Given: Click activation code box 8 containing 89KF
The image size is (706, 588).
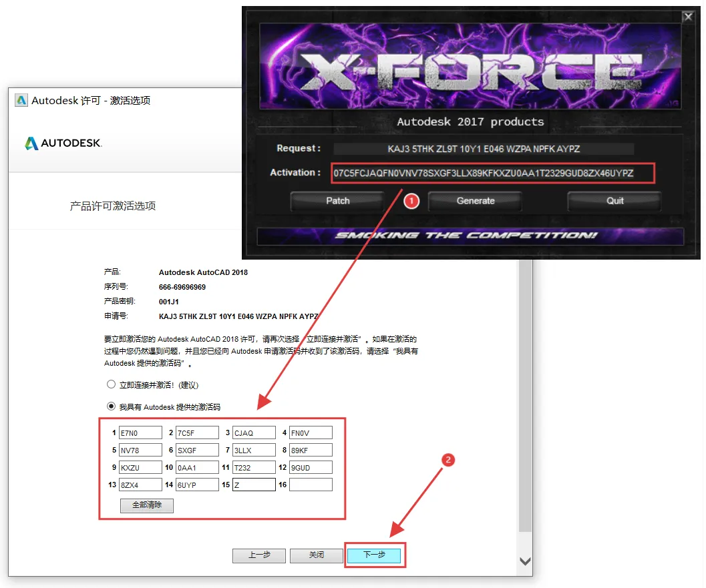Looking at the screenshot, I should click(x=310, y=450).
